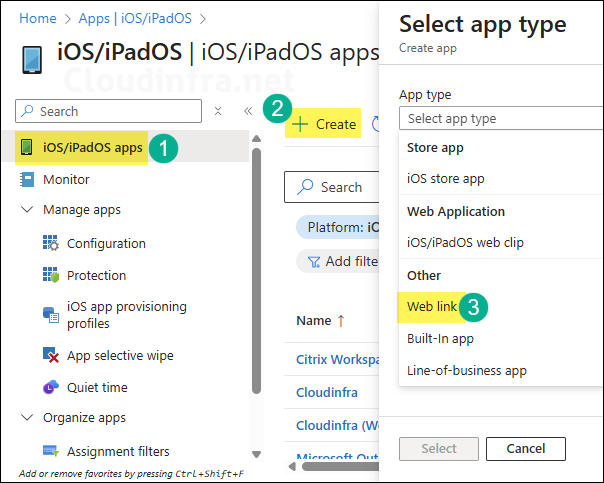This screenshot has width=604, height=483.
Task: Click the Add filter funnel icon
Action: coord(314,262)
